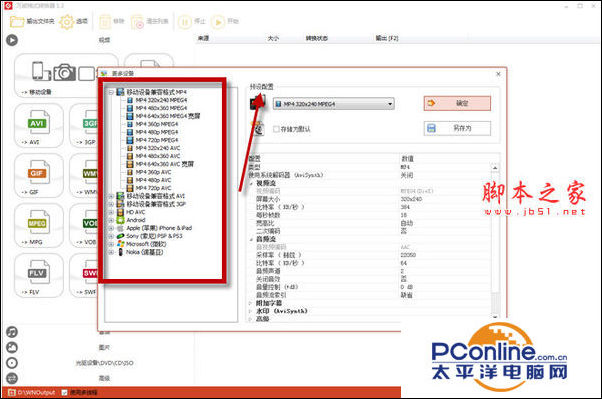
Task: Expand the mobile device compatible 3GP node
Action: coord(111,204)
